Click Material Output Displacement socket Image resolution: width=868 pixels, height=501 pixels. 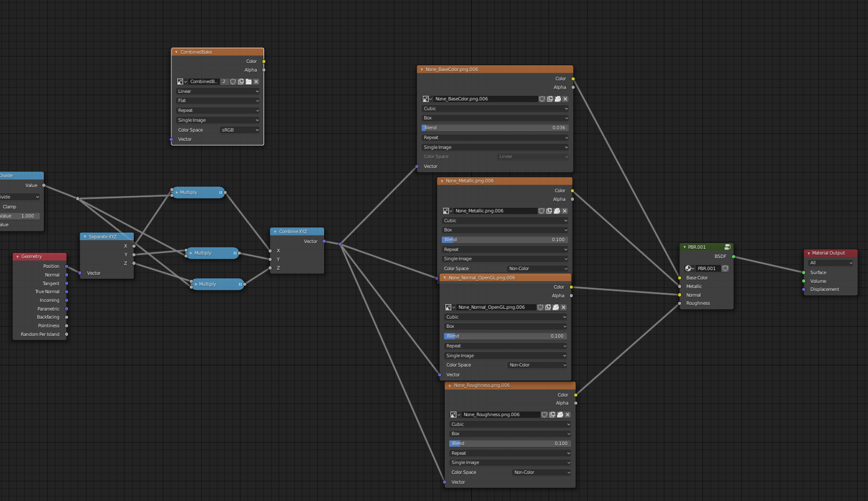[804, 289]
